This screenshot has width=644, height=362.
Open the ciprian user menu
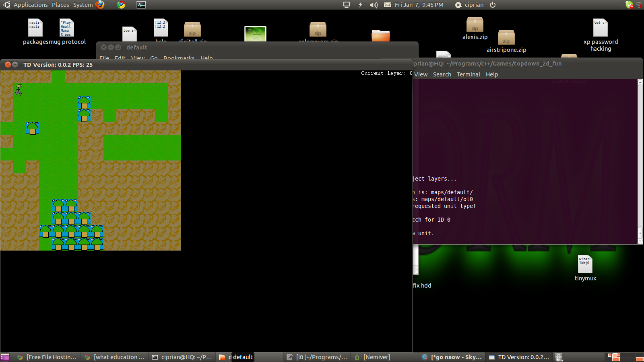point(469,5)
